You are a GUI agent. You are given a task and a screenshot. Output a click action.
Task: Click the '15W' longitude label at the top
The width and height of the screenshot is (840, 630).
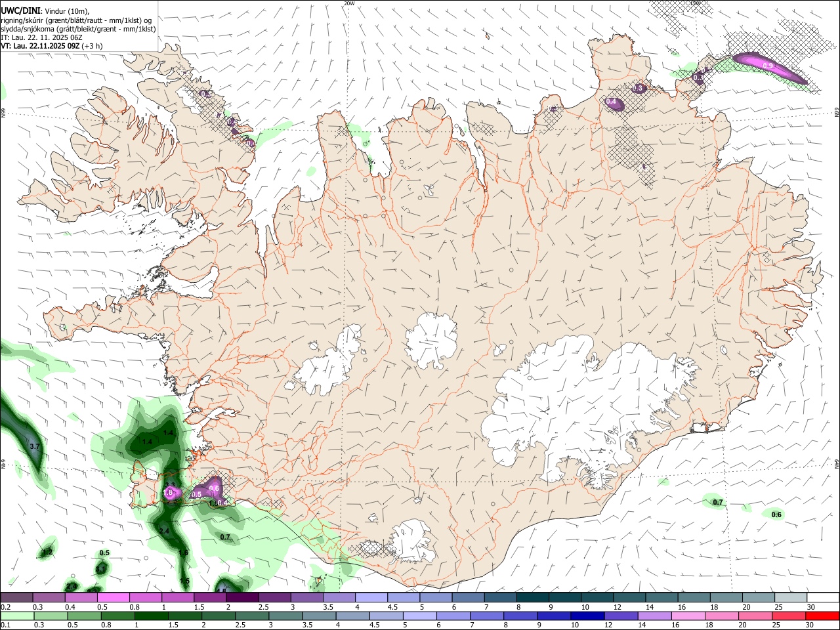[x=696, y=3]
